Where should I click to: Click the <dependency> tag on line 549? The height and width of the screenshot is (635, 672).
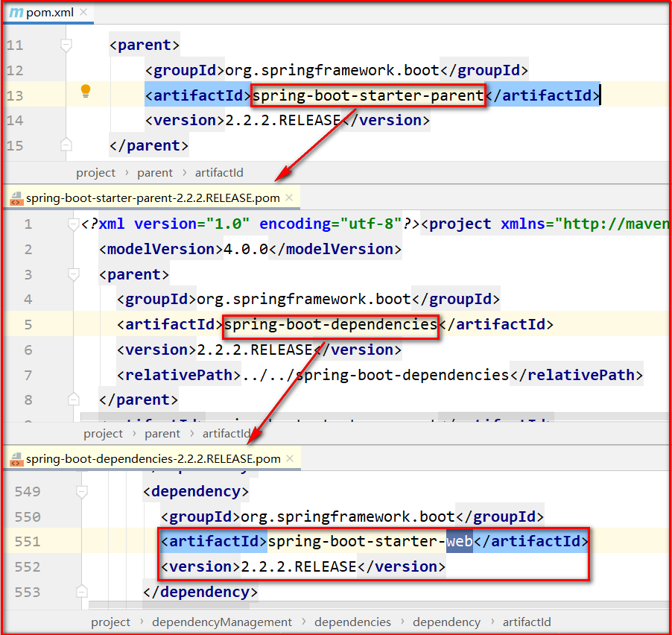coord(196,491)
